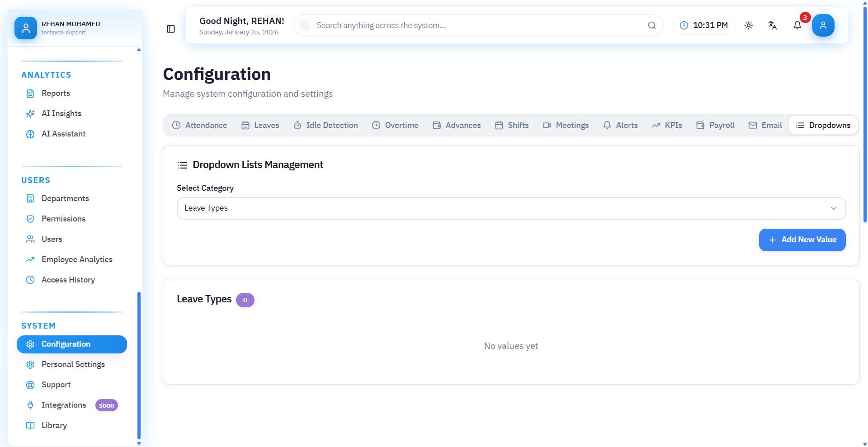This screenshot has width=868, height=447.
Task: Click the Add New Value button
Action: point(802,240)
